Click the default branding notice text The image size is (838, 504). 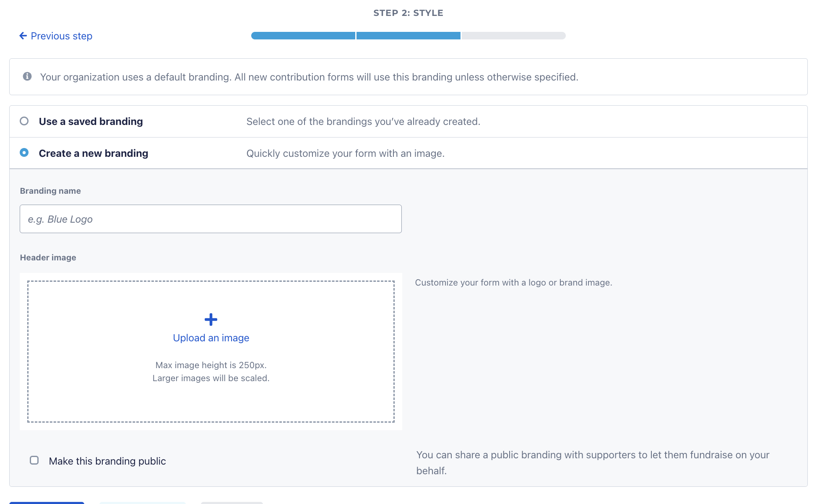[x=309, y=77]
